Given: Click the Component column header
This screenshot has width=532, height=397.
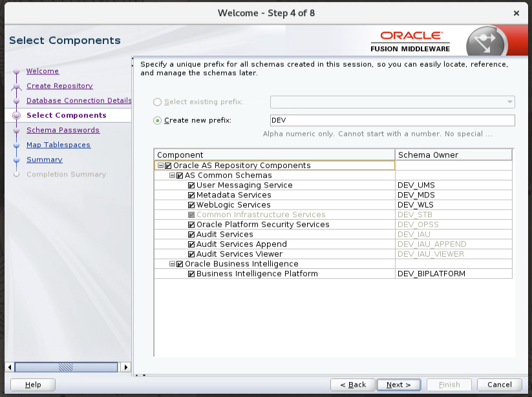Looking at the screenshot, I should [275, 155].
